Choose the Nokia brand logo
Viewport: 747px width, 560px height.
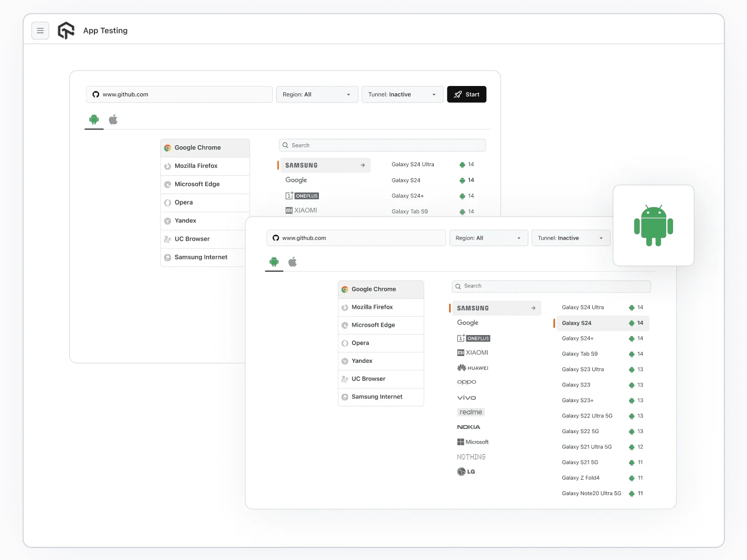[x=468, y=427]
